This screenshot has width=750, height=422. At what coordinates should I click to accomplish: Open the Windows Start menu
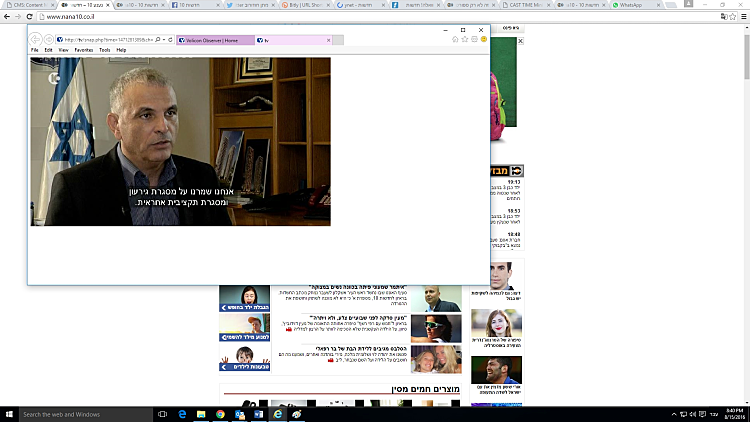(9, 414)
